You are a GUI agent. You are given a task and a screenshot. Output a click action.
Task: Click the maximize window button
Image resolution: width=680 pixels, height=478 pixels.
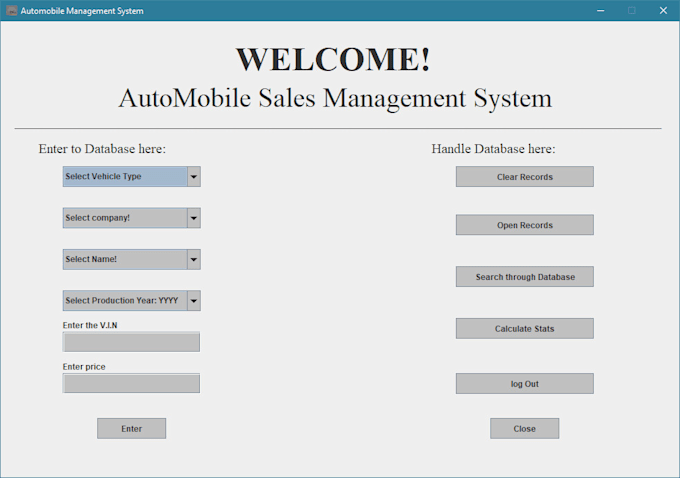click(631, 11)
